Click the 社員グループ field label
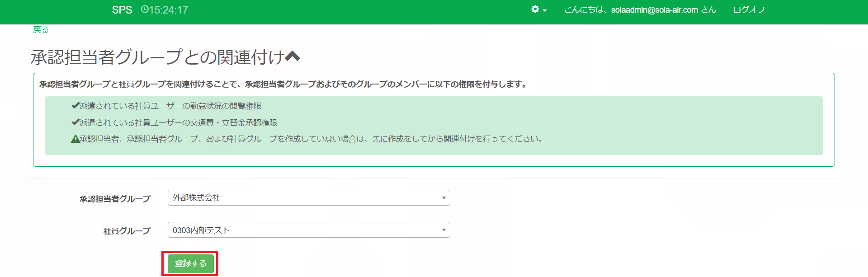868x277 pixels. coord(127,231)
